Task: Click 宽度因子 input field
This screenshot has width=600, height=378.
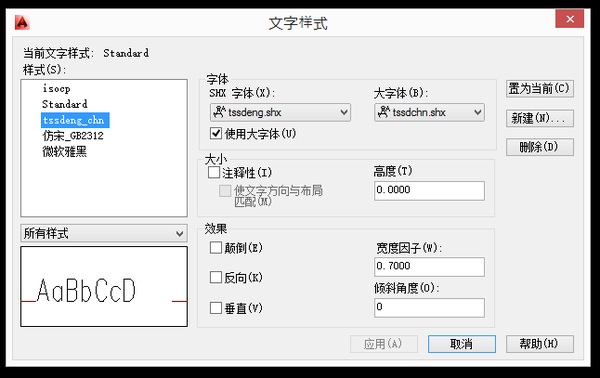Action: click(x=429, y=267)
